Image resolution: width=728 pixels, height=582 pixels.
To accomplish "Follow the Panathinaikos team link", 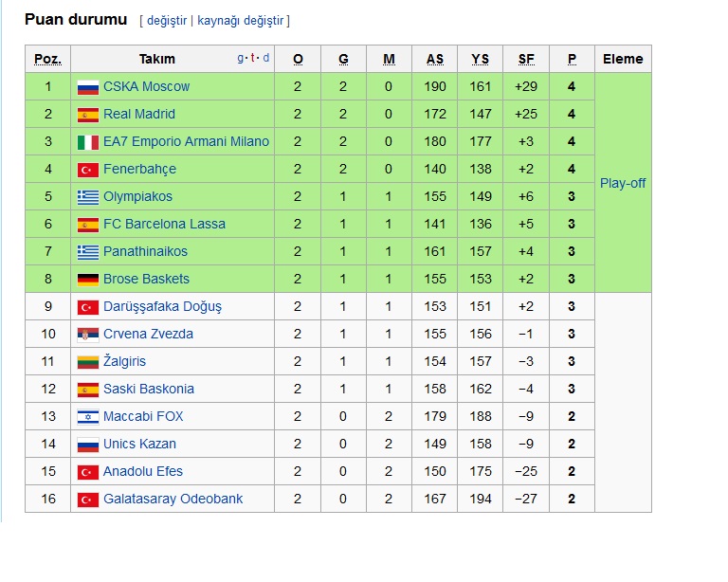I will 145,251.
